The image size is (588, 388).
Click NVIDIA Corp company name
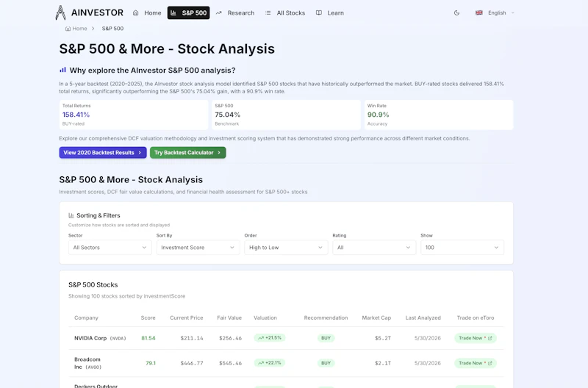pos(90,338)
